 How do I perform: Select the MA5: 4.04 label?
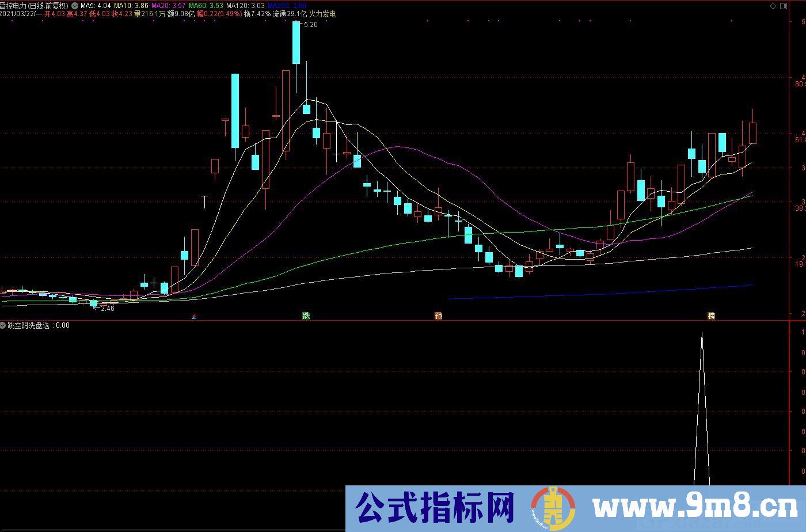coord(96,6)
